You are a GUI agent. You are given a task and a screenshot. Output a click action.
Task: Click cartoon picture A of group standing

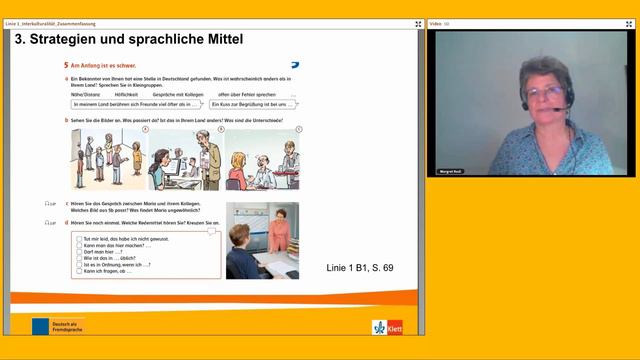click(x=108, y=160)
